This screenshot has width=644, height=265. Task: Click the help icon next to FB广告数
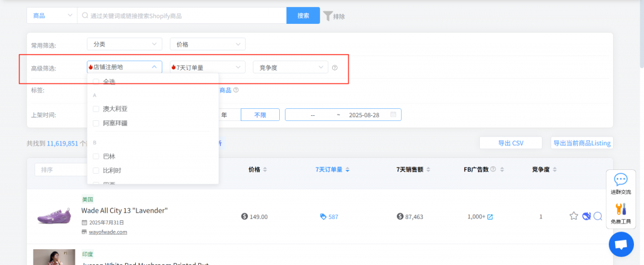(493, 169)
